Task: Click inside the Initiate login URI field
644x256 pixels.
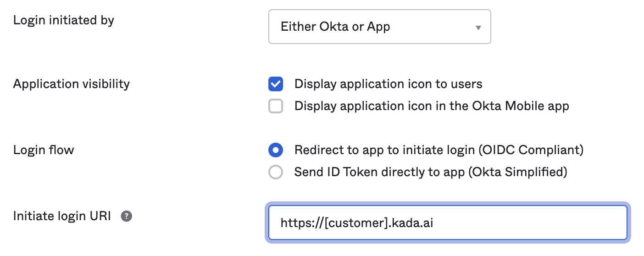Action: coord(447,223)
